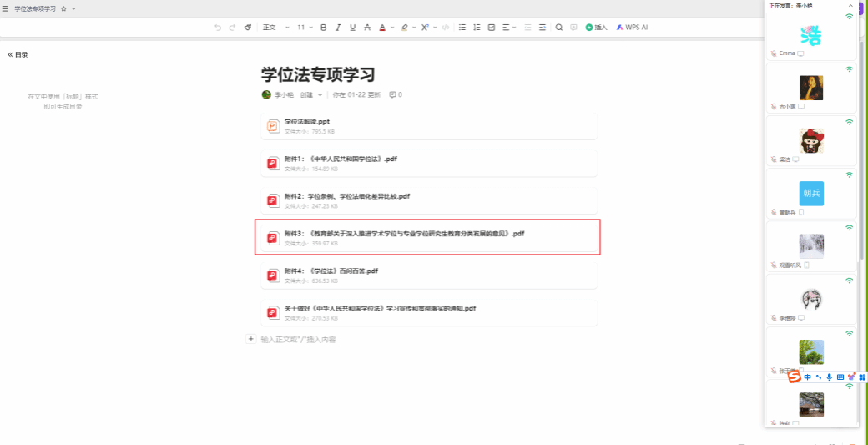The image size is (868, 445).
Task: Toggle bold formatting in the toolbar
Action: point(324,28)
